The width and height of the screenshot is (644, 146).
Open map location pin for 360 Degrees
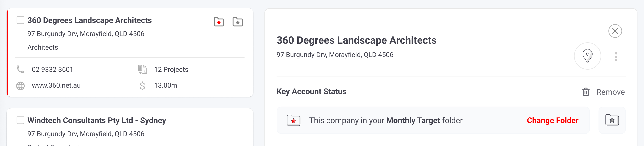click(x=587, y=56)
